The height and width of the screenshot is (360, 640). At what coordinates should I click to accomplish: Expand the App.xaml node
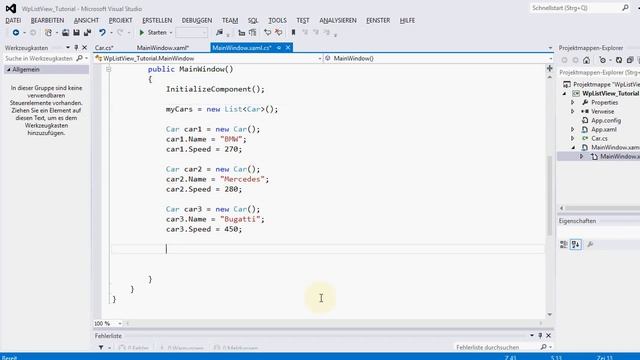pyautogui.click(x=573, y=129)
